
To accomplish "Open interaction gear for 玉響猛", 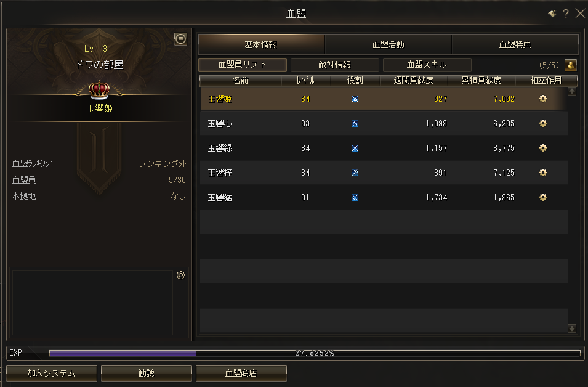I will (542, 197).
